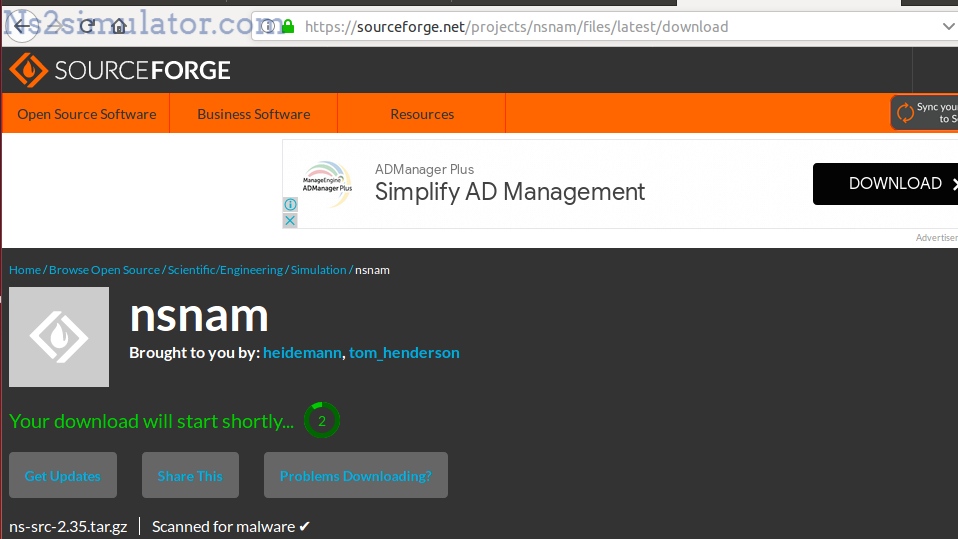Open the address bar history dropdown arrow
This screenshot has width=958, height=539.
pyautogui.click(x=948, y=26)
